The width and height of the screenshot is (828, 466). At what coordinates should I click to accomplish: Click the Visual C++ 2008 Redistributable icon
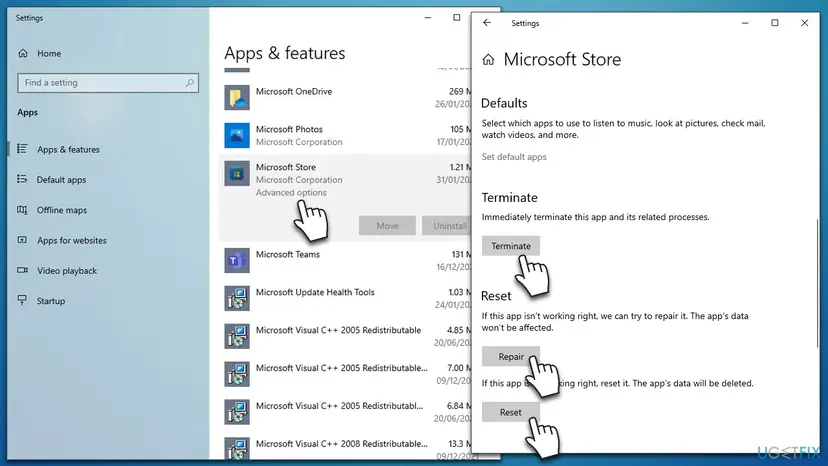point(237,448)
